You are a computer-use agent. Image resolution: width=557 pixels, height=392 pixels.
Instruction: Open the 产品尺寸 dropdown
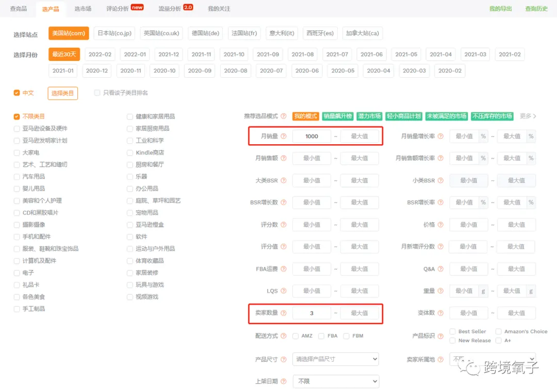pyautogui.click(x=336, y=359)
